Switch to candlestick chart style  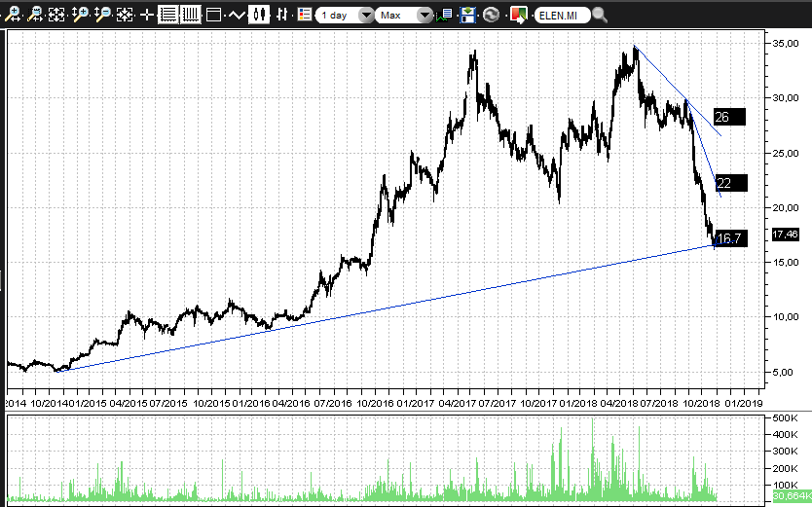[x=259, y=15]
